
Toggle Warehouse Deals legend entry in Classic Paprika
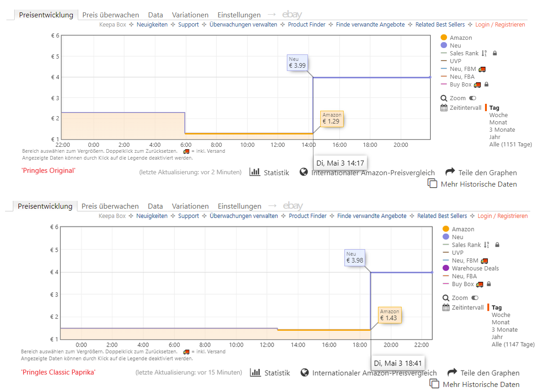470,268
